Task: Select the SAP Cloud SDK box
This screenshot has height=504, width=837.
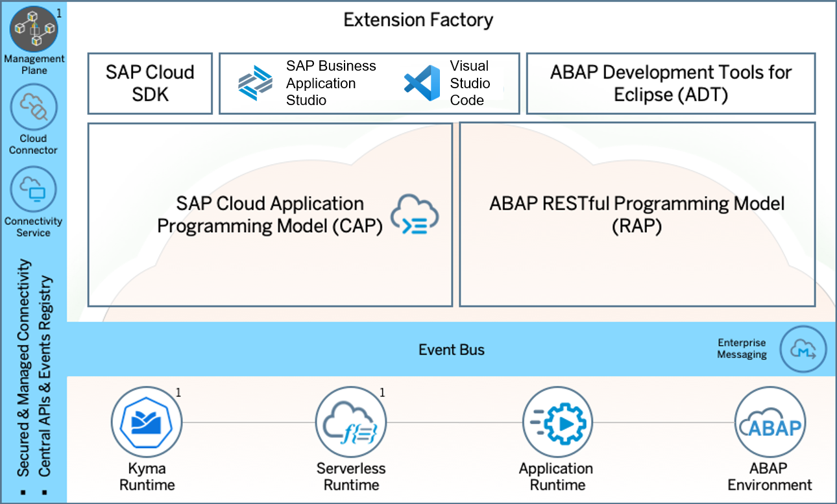Action: tap(150, 84)
